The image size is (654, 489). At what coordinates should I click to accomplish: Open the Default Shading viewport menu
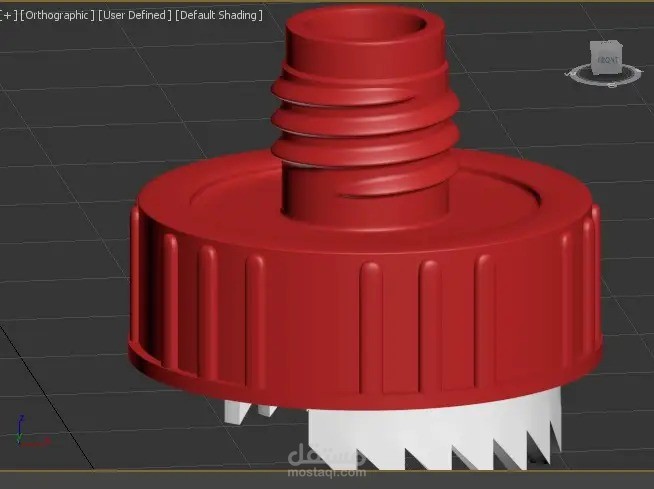(219, 15)
